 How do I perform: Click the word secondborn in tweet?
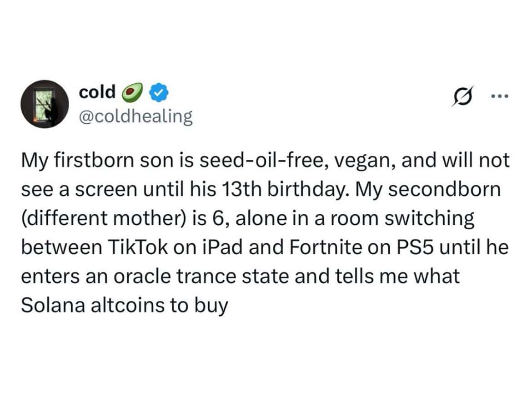pyautogui.click(x=444, y=189)
